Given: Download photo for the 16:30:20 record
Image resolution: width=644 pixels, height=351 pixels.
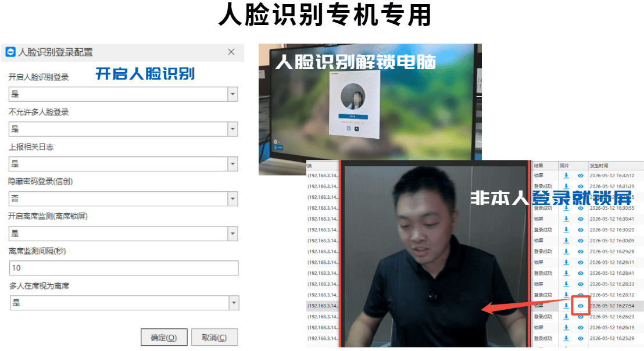Looking at the screenshot, I should point(566,230).
